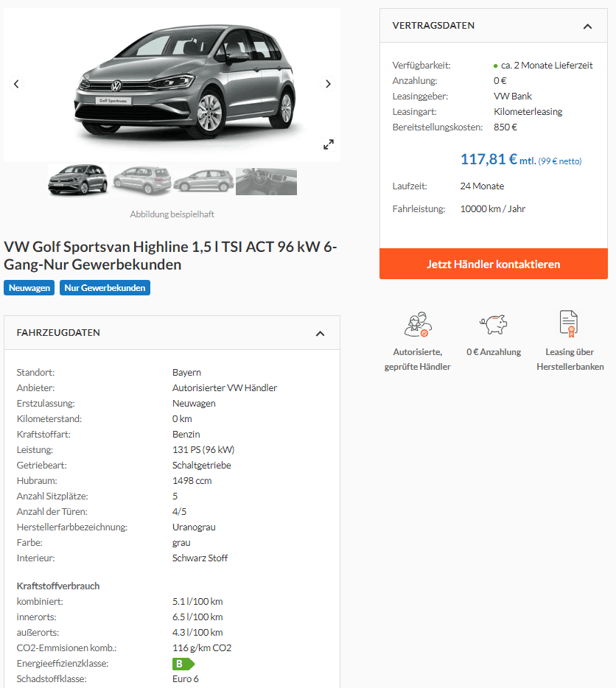Select the Neuwagen tag
Screen dimensions: 616x688
(x=29, y=288)
